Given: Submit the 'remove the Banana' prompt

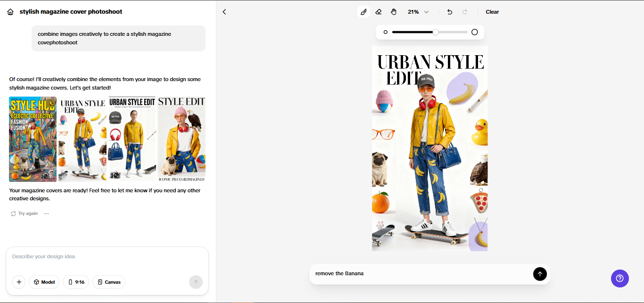Looking at the screenshot, I should coord(540,274).
